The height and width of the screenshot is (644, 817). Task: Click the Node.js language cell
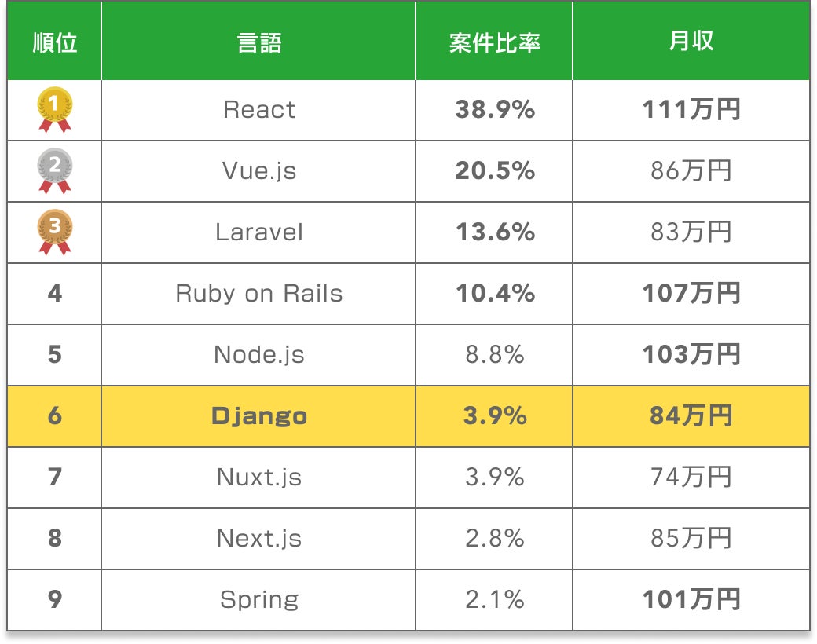(x=258, y=355)
